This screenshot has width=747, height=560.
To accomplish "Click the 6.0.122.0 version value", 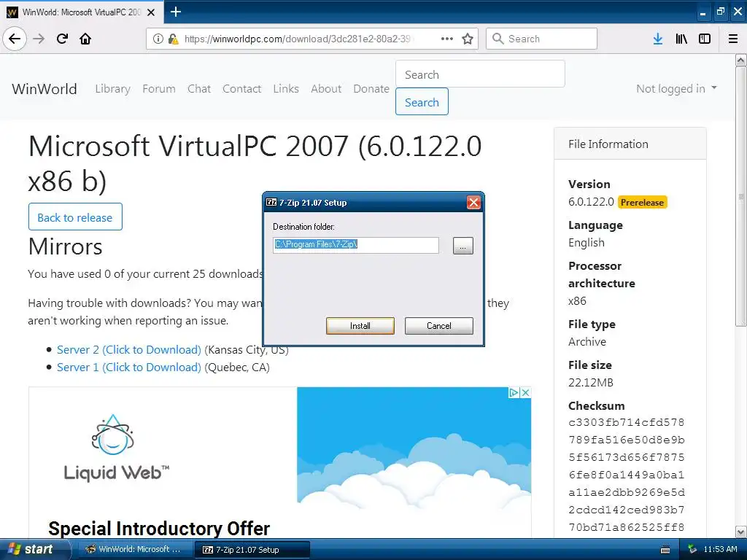I will [591, 202].
